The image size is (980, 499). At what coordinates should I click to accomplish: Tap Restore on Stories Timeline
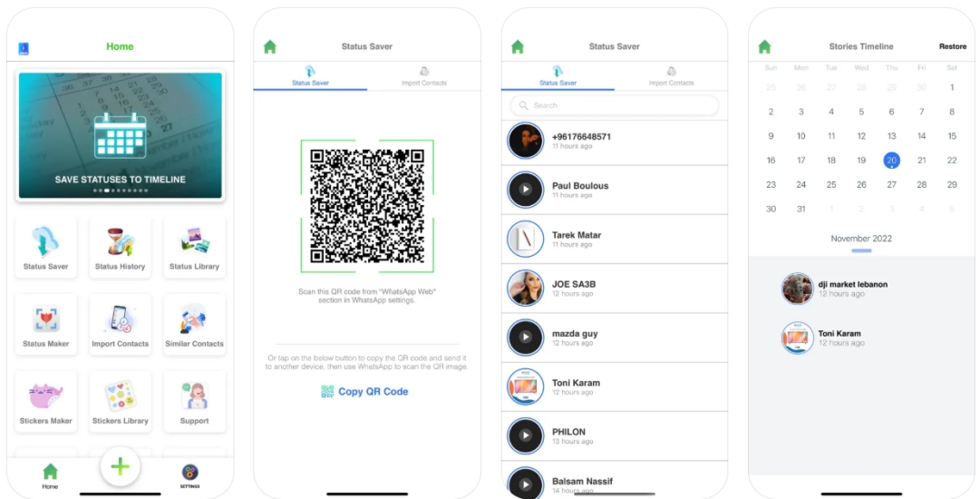[953, 46]
